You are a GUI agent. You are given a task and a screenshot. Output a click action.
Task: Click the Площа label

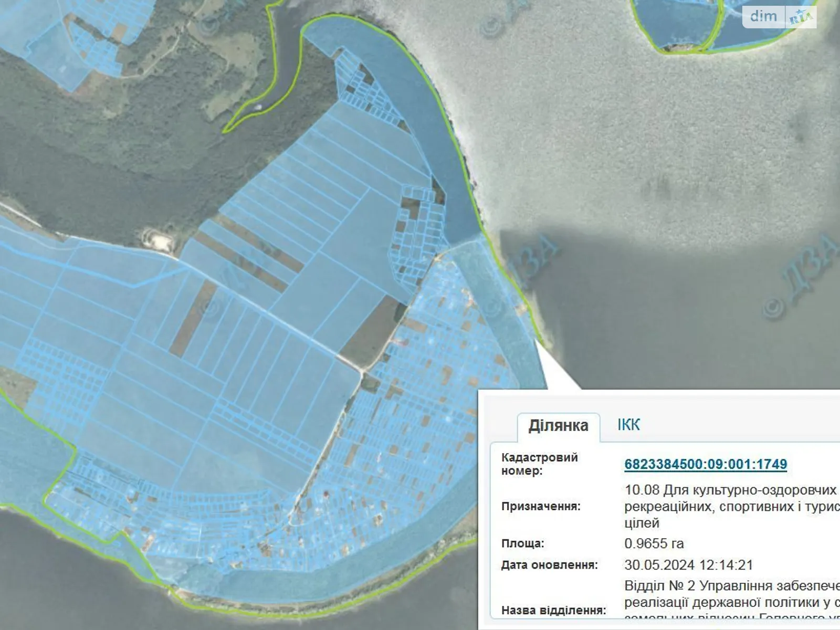[522, 543]
